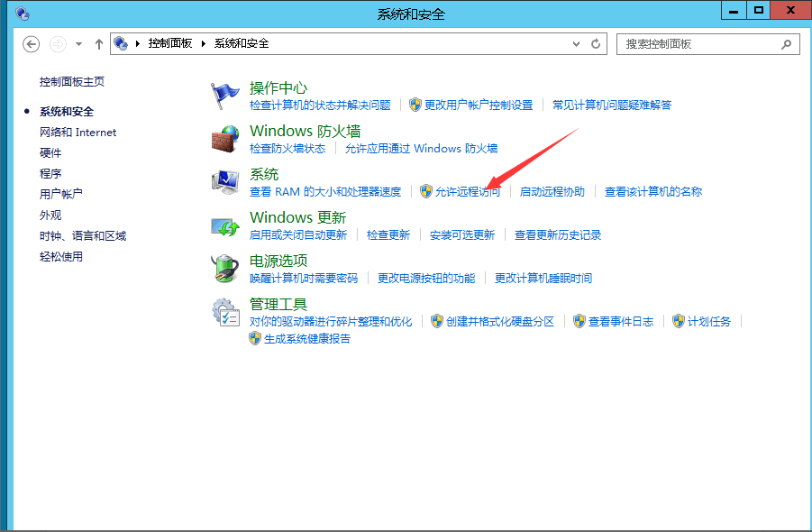Image resolution: width=812 pixels, height=532 pixels.
Task: Expand the recent locations dropdown arrow
Action: [x=78, y=43]
